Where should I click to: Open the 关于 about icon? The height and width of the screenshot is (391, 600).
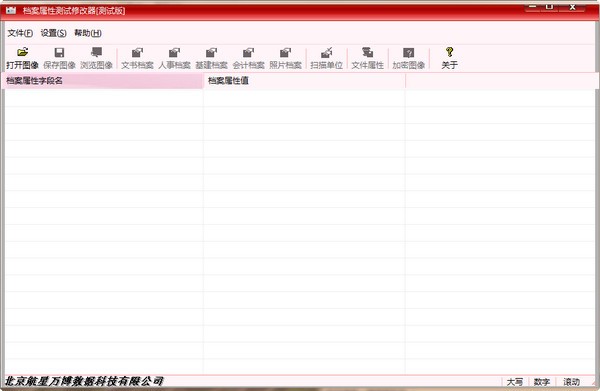point(450,52)
